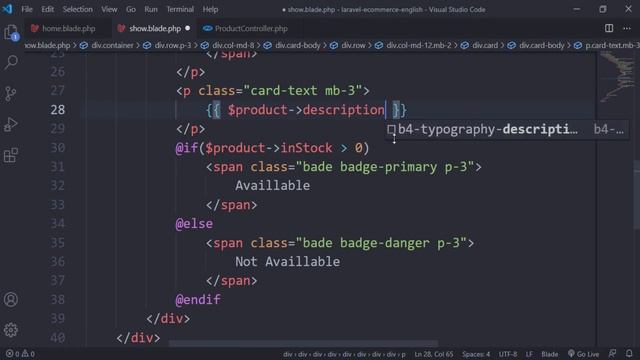Minimize the VS Code window
The width and height of the screenshot is (640, 360).
click(576, 9)
